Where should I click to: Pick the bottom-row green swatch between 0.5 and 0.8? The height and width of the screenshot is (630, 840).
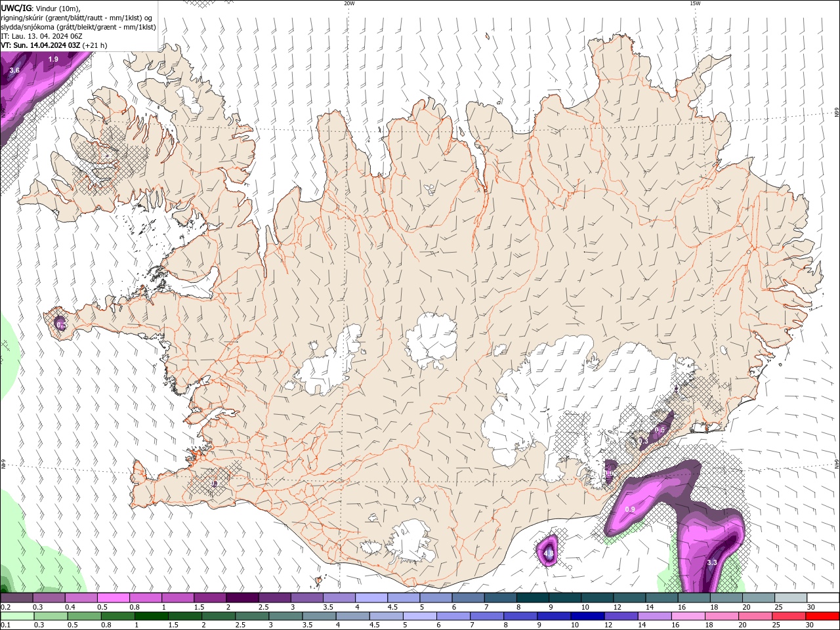point(84,616)
